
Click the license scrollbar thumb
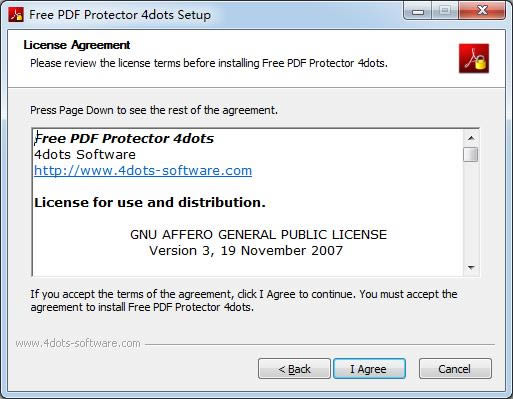click(471, 155)
